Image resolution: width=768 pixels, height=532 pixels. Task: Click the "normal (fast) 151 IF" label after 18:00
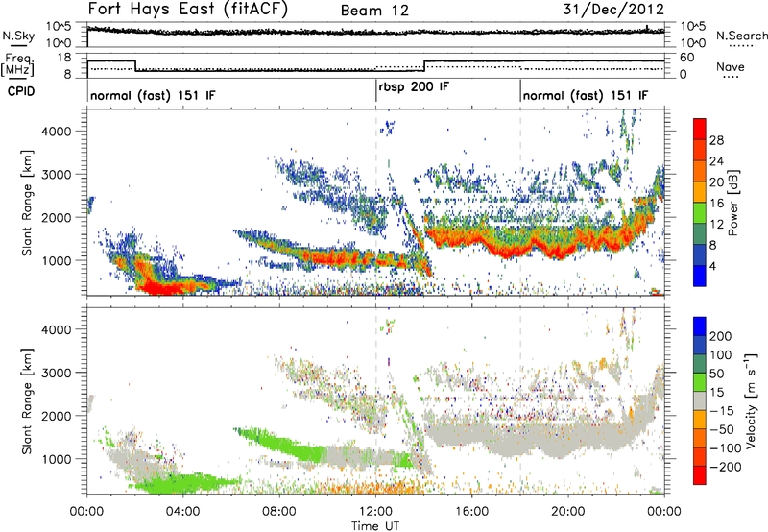tap(586, 95)
